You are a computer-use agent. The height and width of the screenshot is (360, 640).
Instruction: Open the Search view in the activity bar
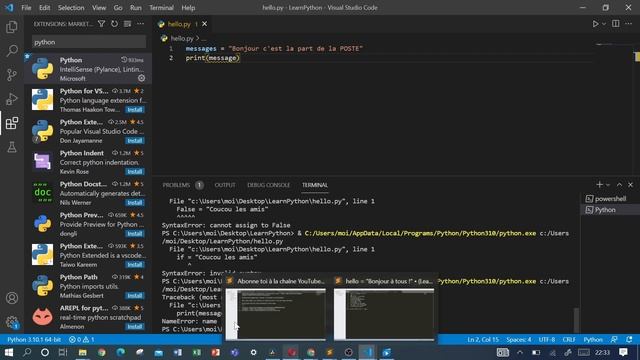pos(12,51)
